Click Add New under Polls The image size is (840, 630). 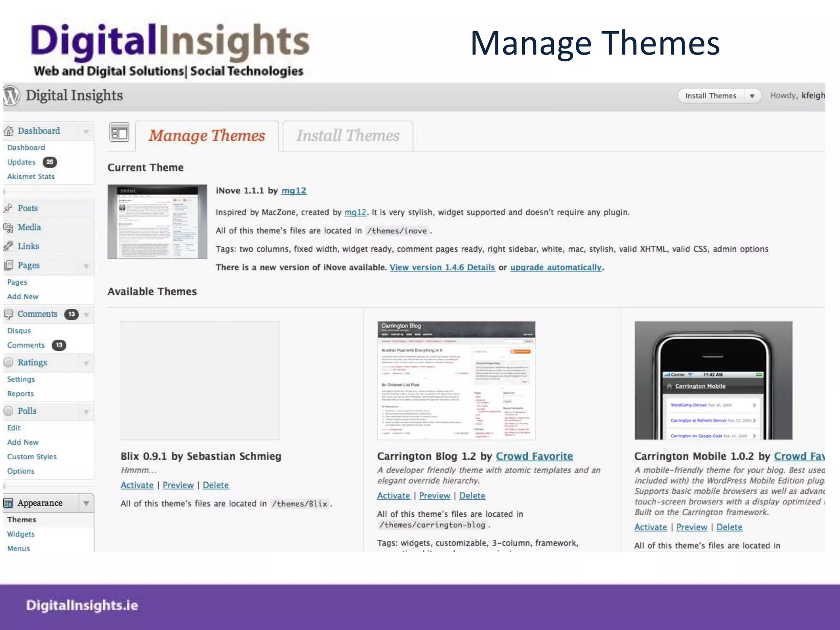click(23, 442)
